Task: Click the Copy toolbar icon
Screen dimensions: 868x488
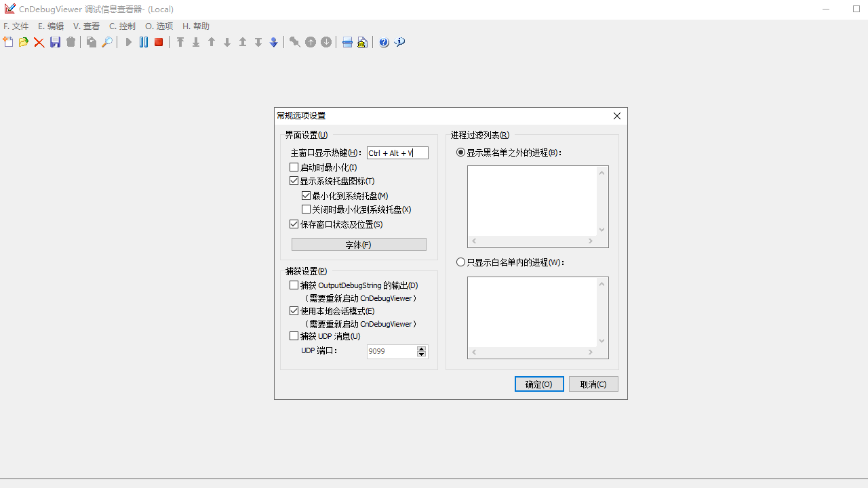Action: [92, 42]
